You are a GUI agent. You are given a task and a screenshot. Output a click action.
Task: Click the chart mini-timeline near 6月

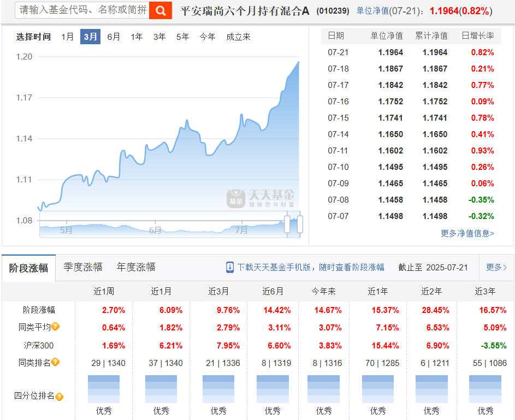coord(155,230)
